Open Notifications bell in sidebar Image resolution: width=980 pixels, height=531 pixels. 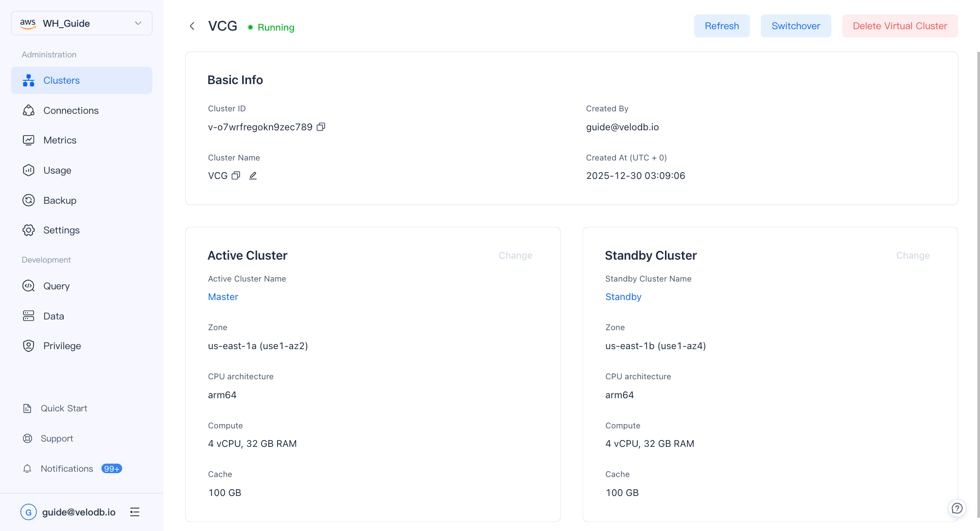[27, 469]
